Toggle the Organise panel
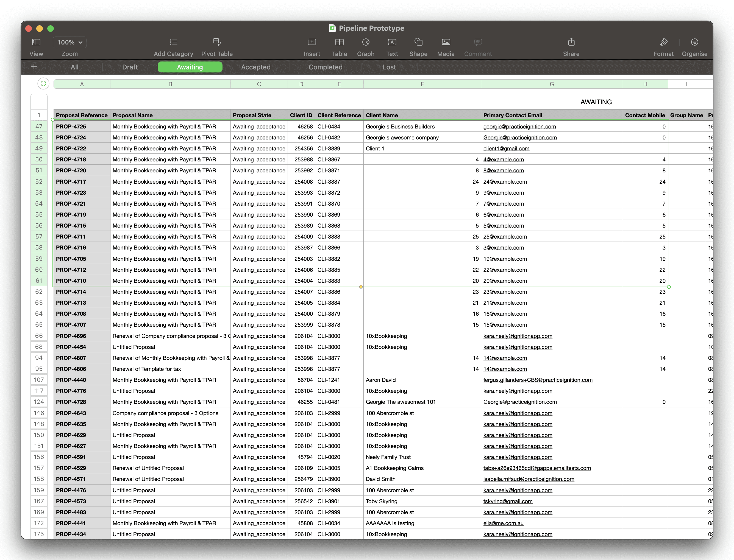 [x=694, y=42]
